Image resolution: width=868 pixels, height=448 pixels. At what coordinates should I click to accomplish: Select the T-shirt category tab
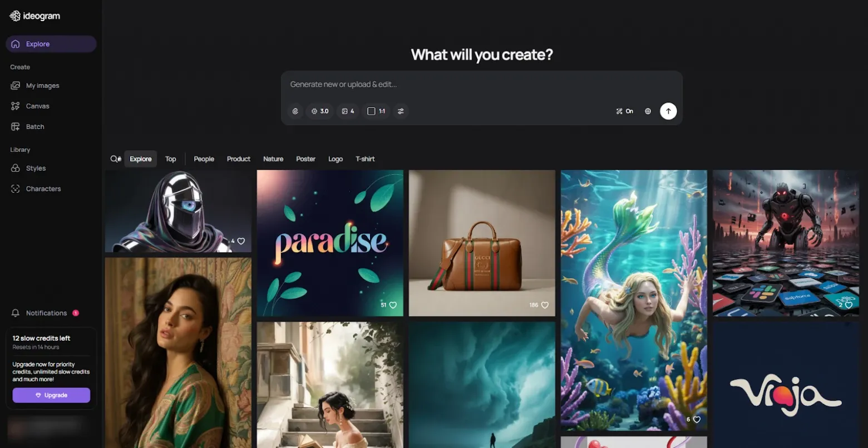[365, 159]
